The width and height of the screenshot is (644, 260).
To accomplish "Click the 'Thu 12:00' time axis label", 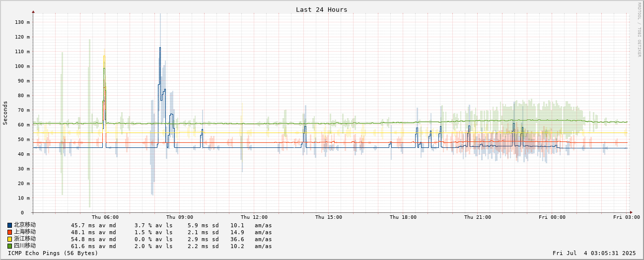I will (254, 217).
